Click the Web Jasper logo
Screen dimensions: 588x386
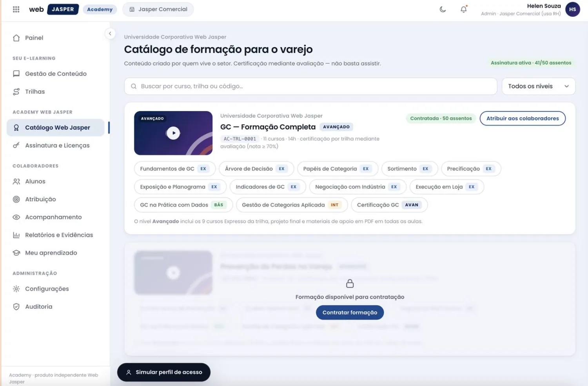coord(54,9)
